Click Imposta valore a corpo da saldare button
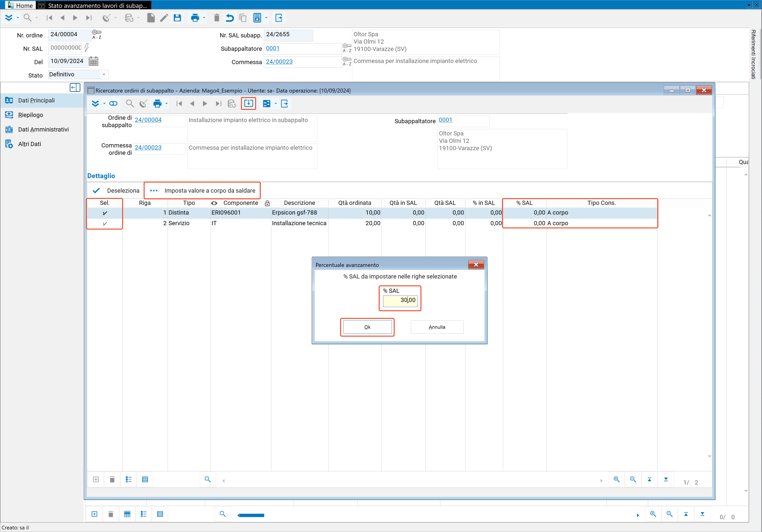The image size is (762, 532). [x=203, y=191]
